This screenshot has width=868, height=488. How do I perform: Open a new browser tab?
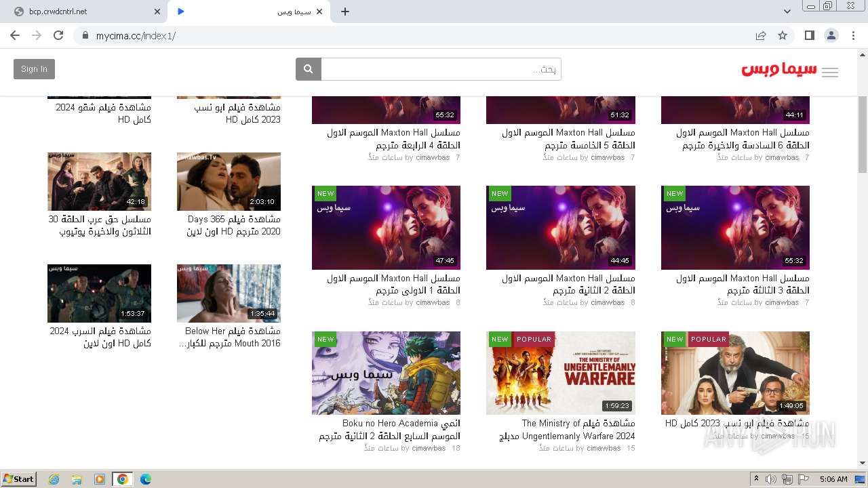click(x=345, y=12)
